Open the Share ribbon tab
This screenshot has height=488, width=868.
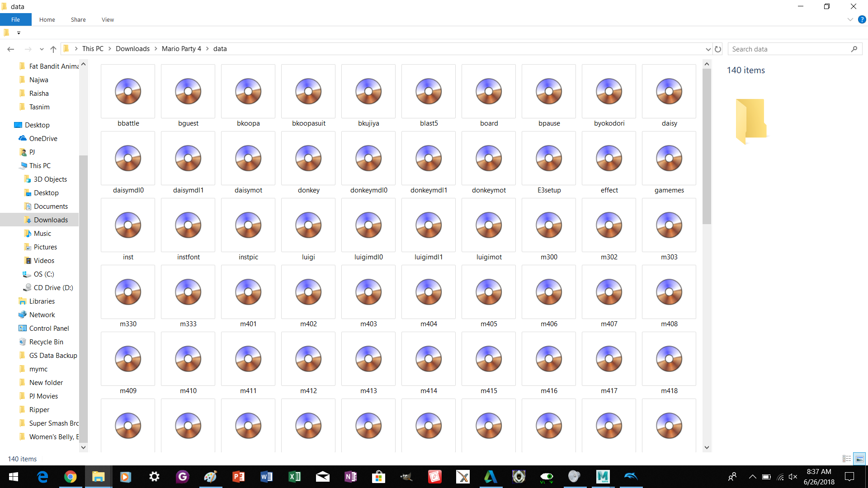(78, 19)
